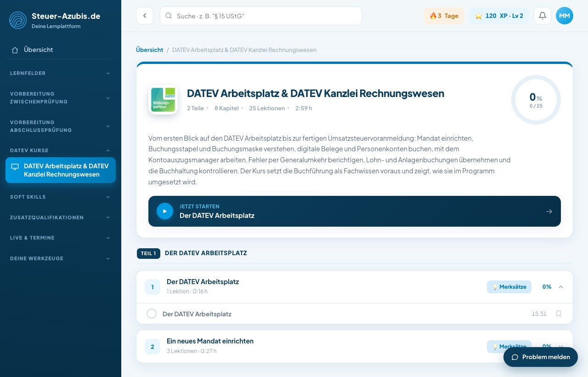588x377 pixels.
Task: Click the '1 Lektion · 0:16 h' subtitle
Action: click(187, 291)
